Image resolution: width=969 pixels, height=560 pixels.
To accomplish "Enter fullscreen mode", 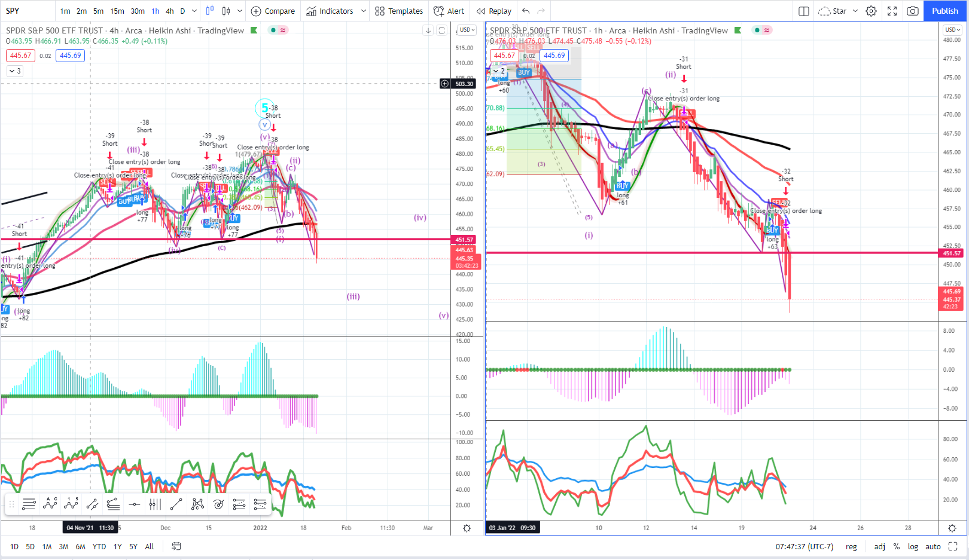I will tap(892, 11).
